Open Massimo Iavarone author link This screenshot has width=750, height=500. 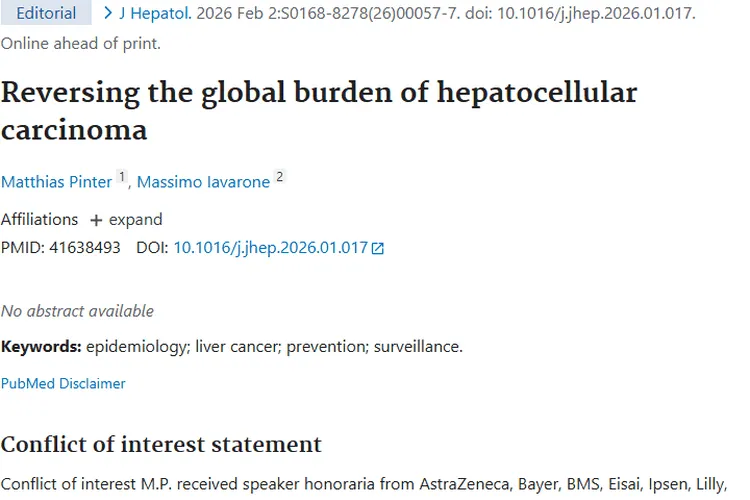point(203,182)
